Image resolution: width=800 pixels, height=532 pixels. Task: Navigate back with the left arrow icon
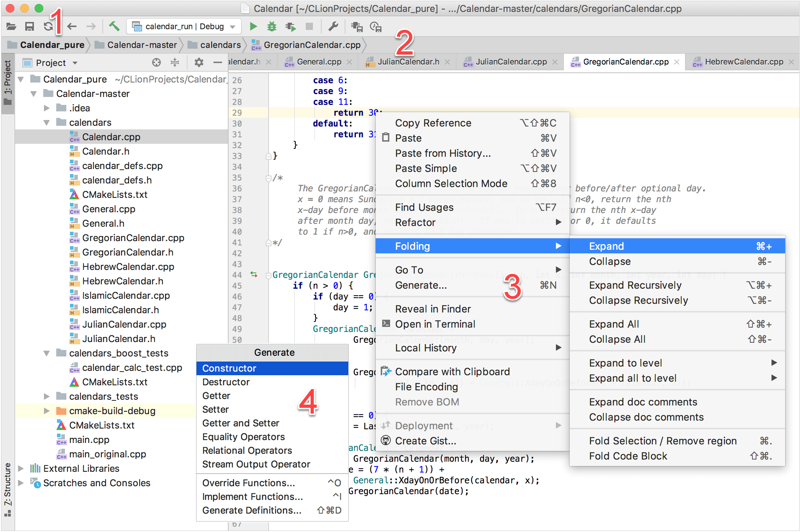[x=72, y=26]
